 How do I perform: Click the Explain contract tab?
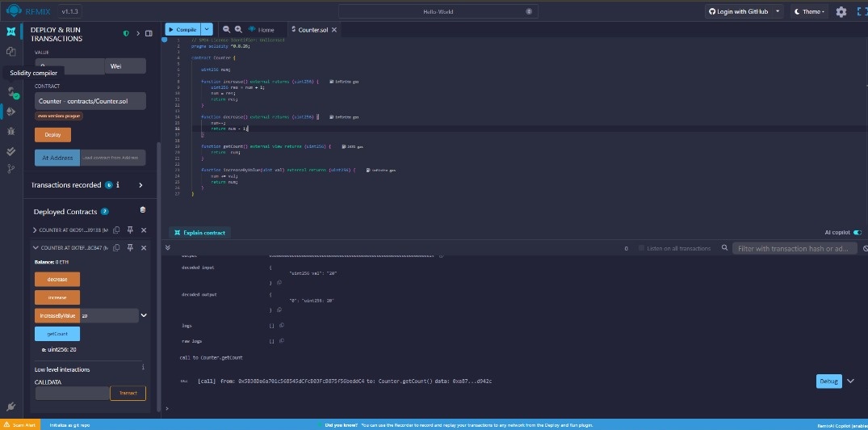199,233
